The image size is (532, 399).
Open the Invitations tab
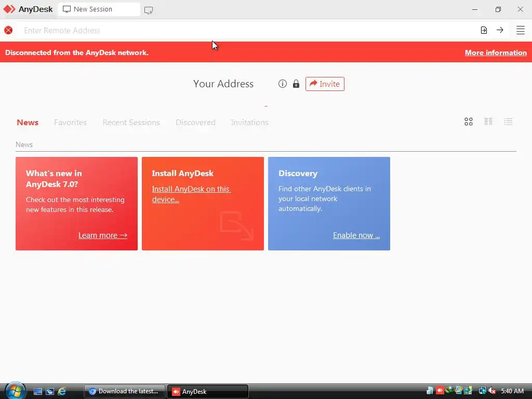coord(250,123)
